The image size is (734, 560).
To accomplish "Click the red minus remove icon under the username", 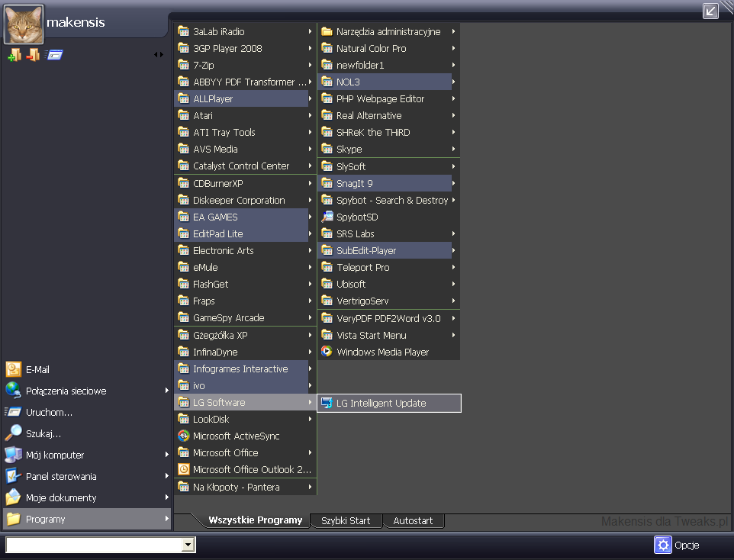I will click(x=33, y=55).
